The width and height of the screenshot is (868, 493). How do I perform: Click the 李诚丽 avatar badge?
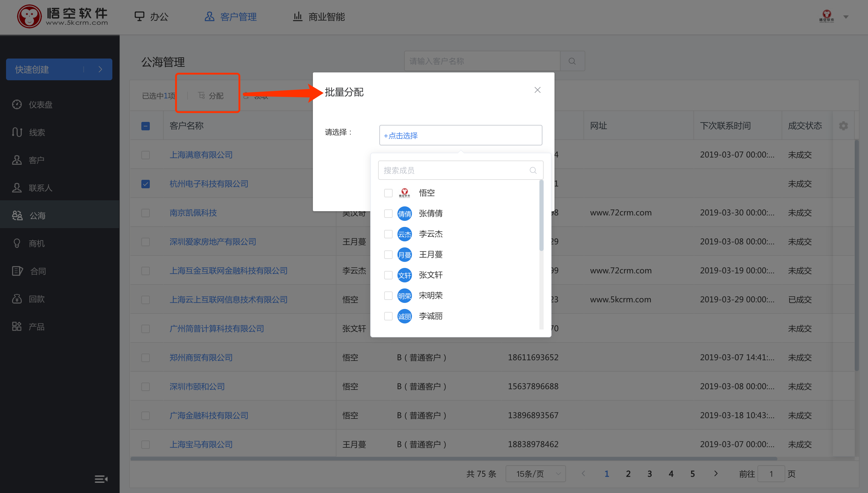point(404,316)
